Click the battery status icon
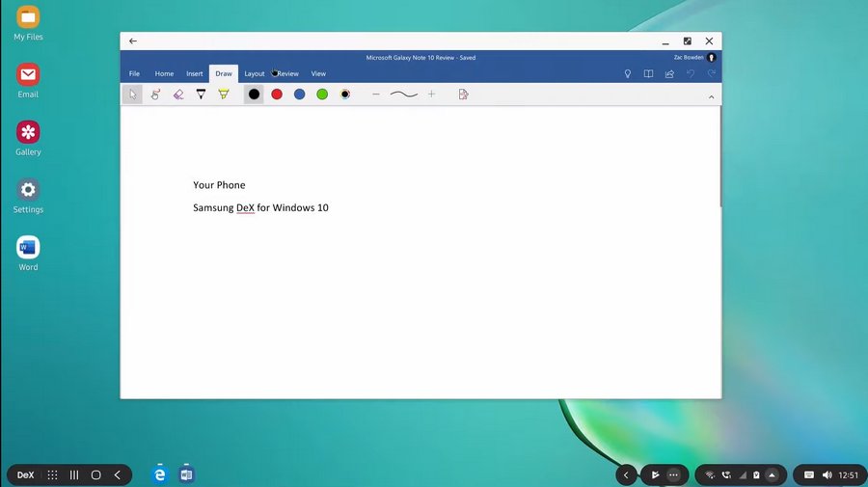The width and height of the screenshot is (868, 487). (756, 474)
